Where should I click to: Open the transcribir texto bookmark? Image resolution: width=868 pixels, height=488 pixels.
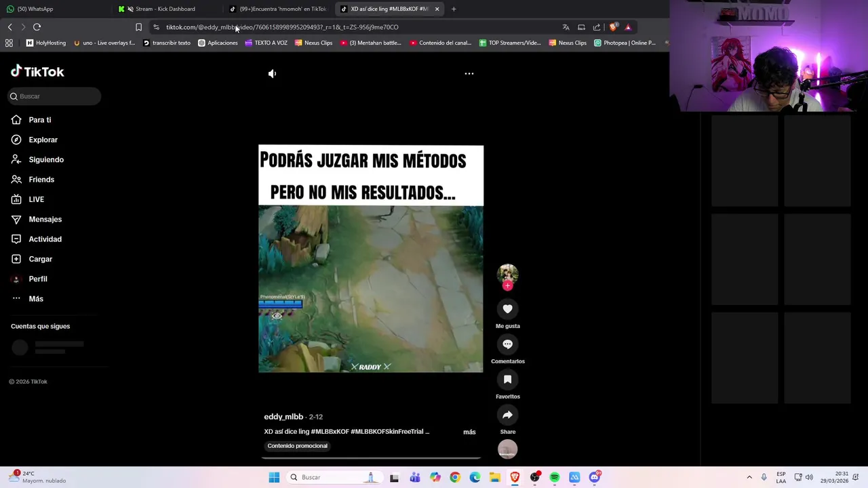(167, 43)
